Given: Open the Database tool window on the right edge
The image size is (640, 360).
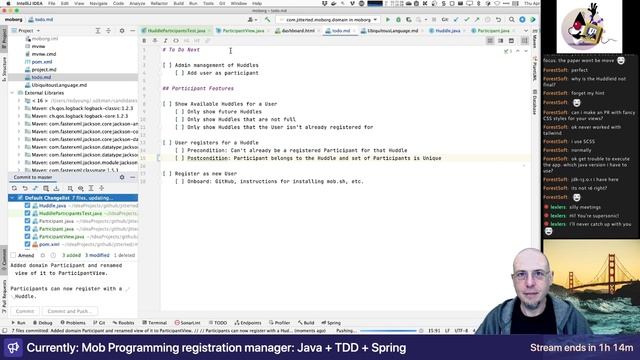Looking at the screenshot, I should (535, 102).
